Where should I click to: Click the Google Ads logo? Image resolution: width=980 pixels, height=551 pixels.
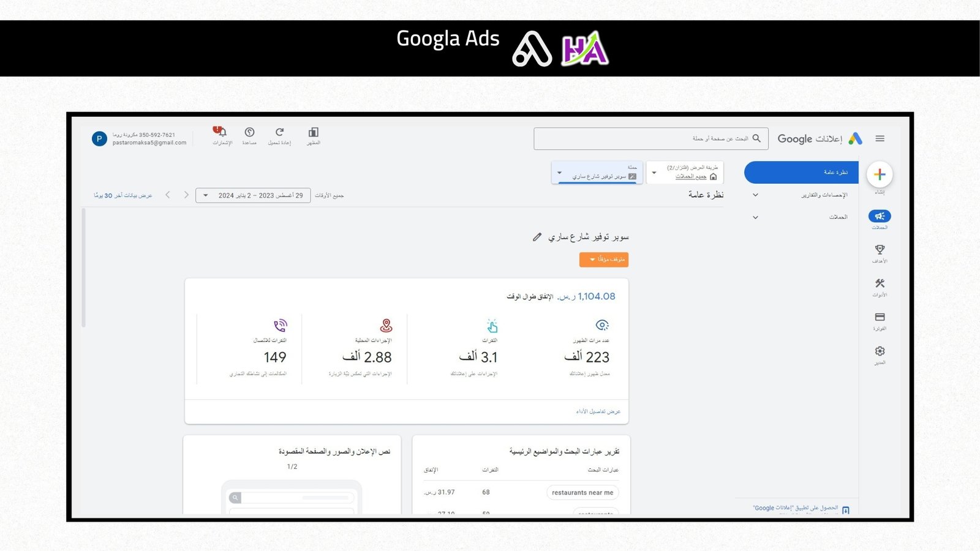(x=856, y=139)
